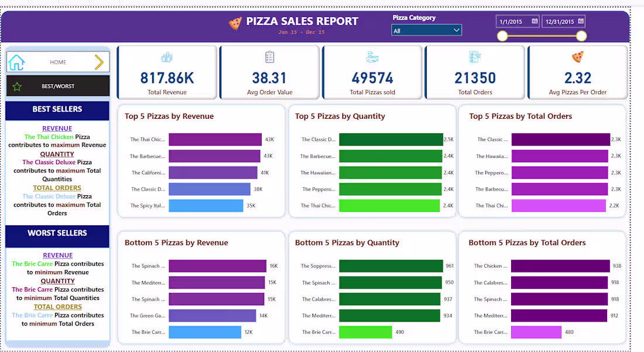Click the clipboard icon above Avg Order Value

pos(269,56)
